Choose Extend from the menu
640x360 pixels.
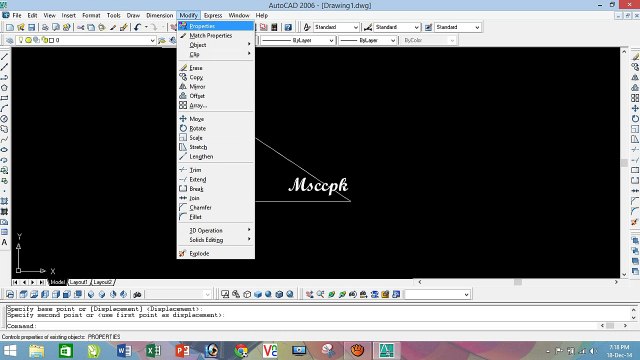click(x=216, y=179)
